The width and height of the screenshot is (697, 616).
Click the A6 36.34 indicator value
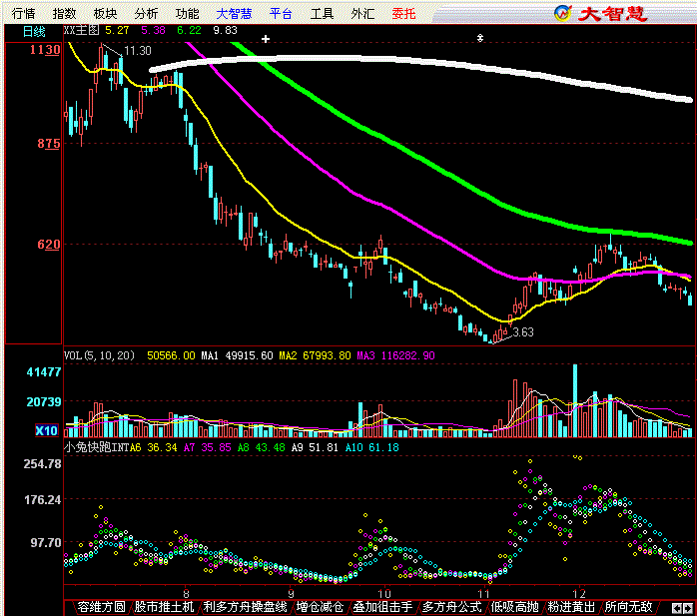[153, 447]
